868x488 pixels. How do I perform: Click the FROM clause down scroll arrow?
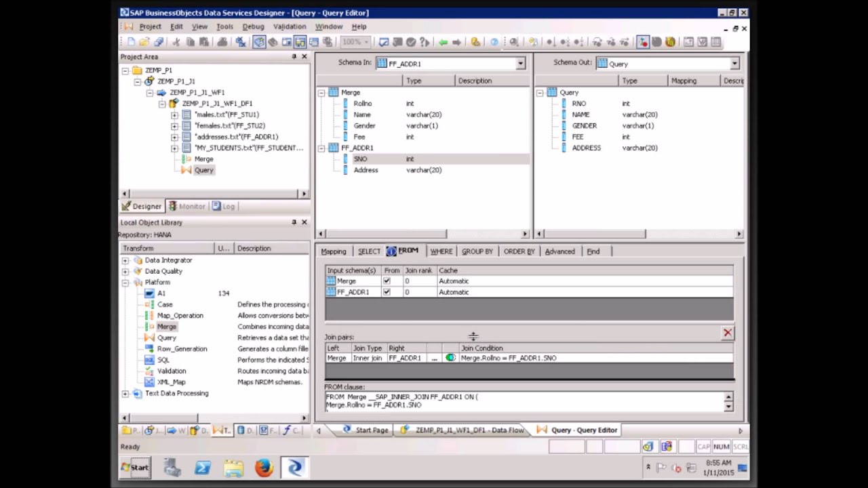coord(728,407)
